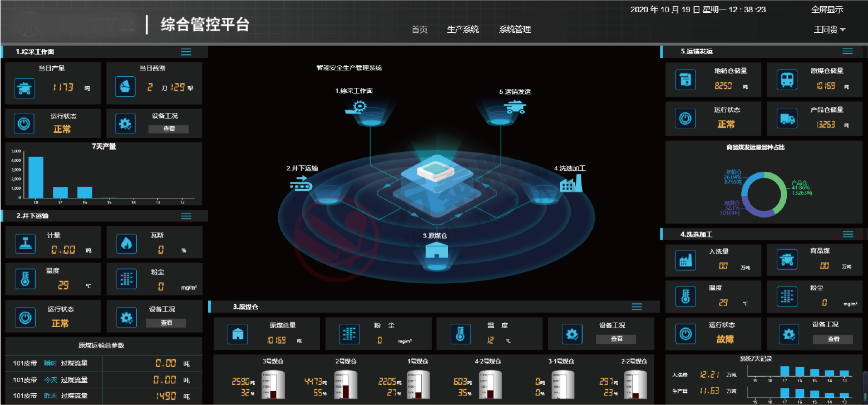Viewport: 868px width, 405px height.
Task: Click the 原煤仓储量 train icon
Action: [x=787, y=80]
